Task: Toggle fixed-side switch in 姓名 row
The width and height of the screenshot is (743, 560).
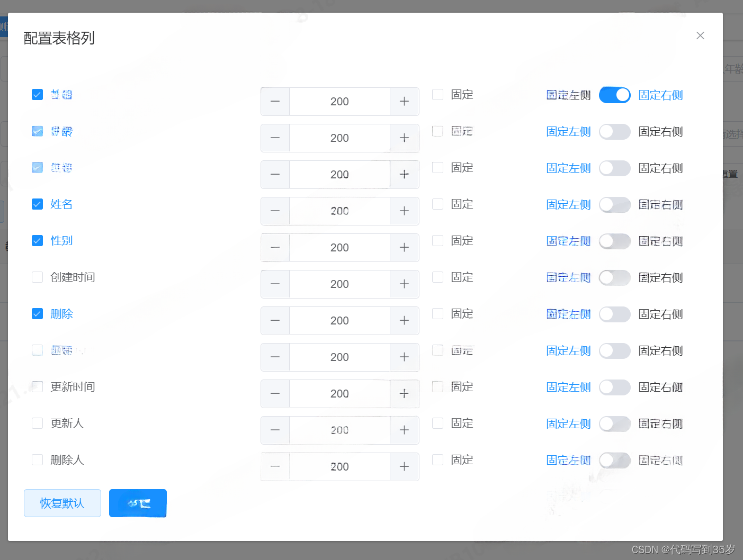Action: coord(615,205)
